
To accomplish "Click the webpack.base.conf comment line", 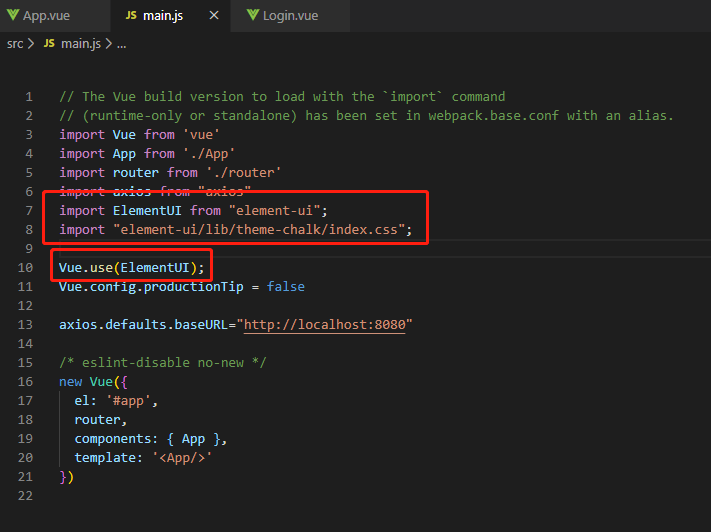I will 366,116.
